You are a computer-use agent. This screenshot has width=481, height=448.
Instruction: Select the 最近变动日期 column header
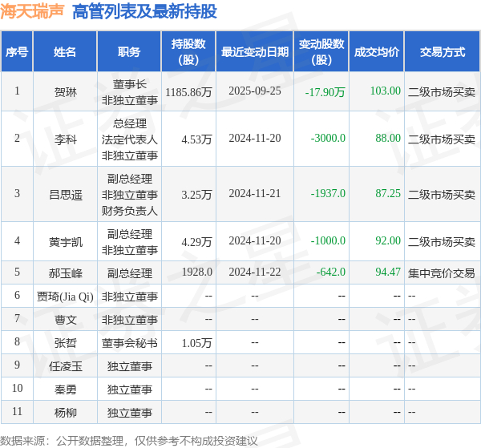(x=255, y=51)
